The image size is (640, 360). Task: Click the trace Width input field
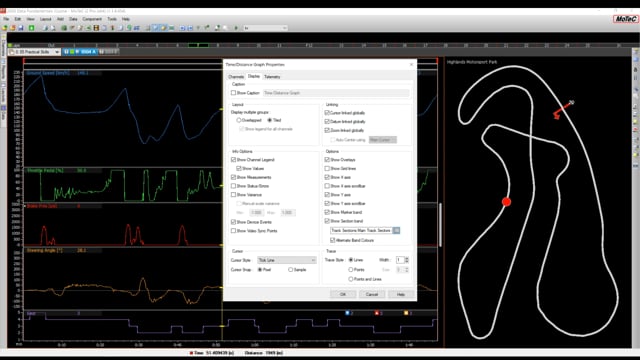400,260
